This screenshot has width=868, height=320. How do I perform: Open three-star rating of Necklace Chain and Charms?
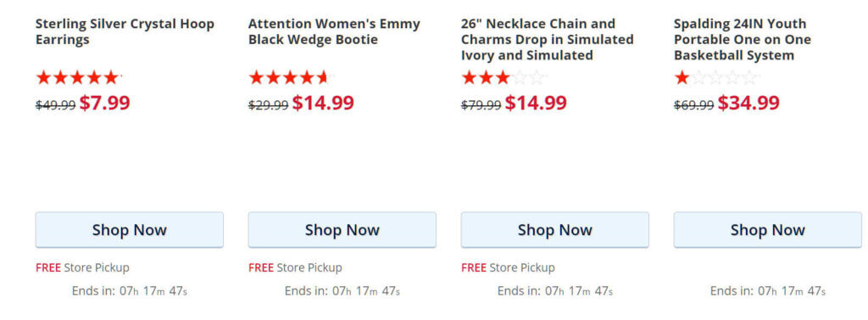(504, 77)
